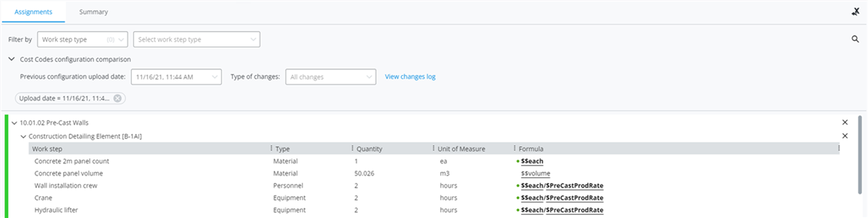868x218 pixels.
Task: Open the View changes log link
Action: 410,76
